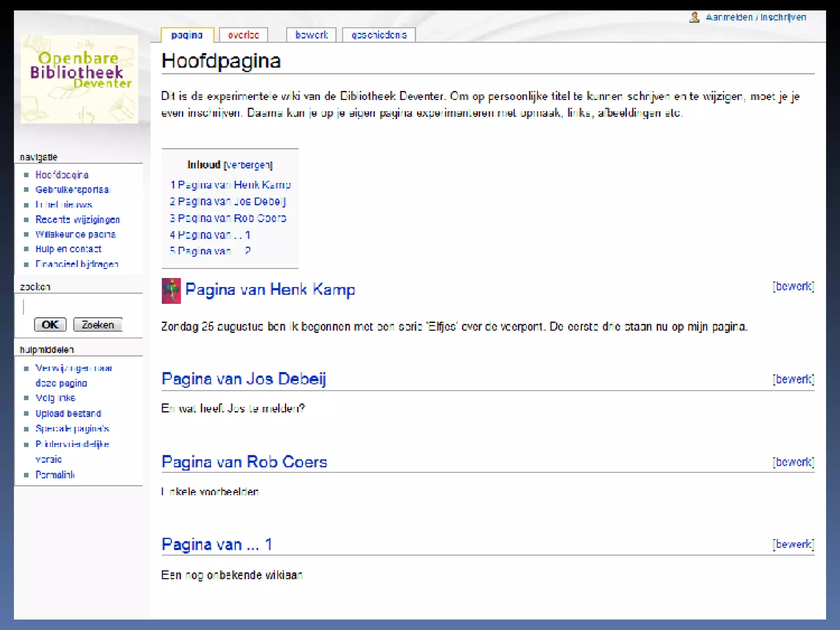Click Upload bestand in hulpmiddelen

pyautogui.click(x=68, y=413)
